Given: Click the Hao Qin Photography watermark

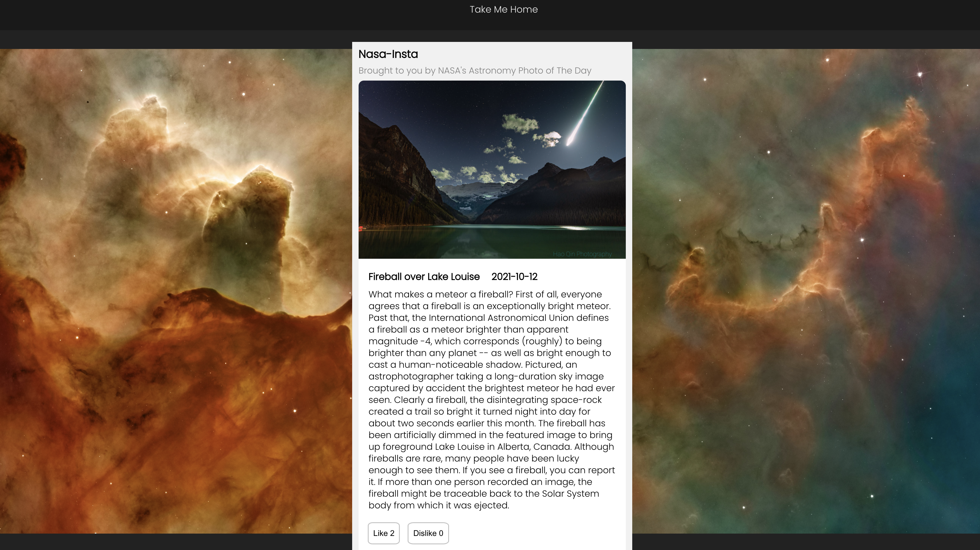Looking at the screenshot, I should click(582, 254).
